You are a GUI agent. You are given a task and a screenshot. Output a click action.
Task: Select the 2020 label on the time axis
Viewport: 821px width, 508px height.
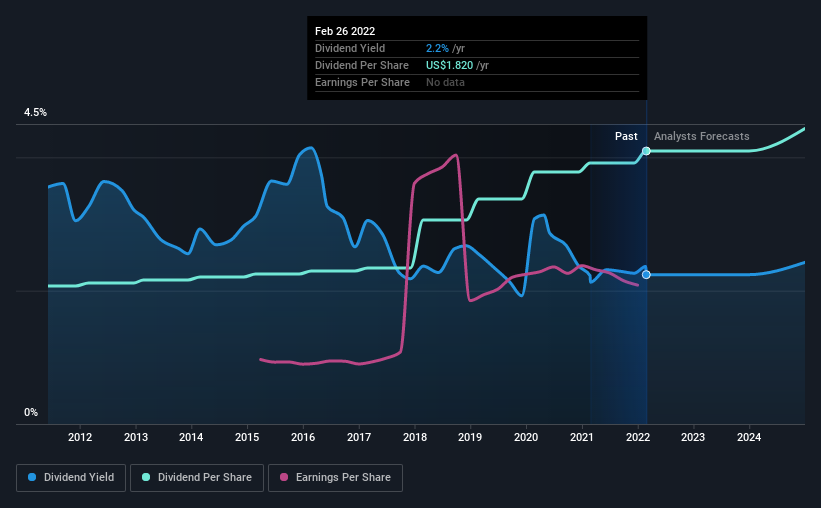click(526, 437)
